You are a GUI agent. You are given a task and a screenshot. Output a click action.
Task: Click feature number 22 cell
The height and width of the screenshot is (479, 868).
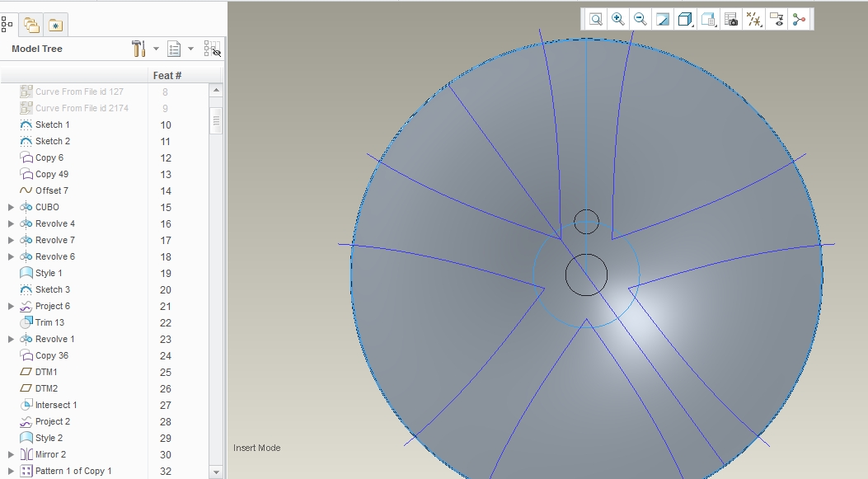[x=166, y=323]
